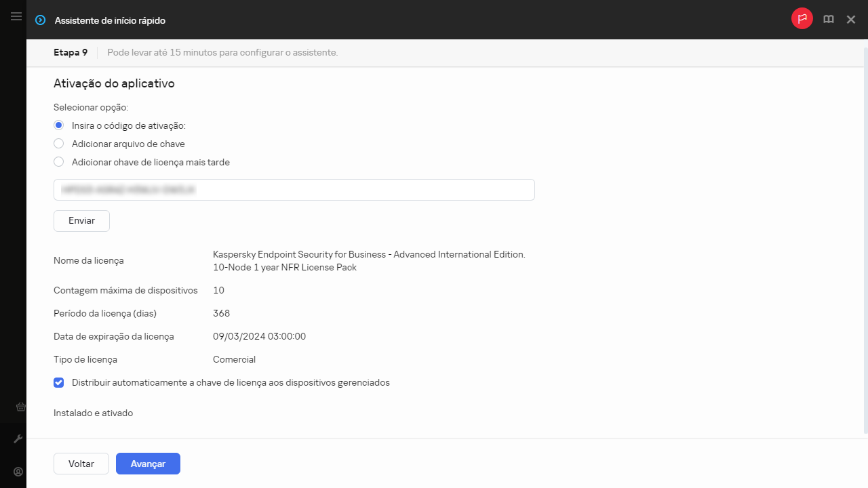Click the 'Ativação do aplicativo' heading
This screenshot has height=488, width=868.
coord(114,83)
